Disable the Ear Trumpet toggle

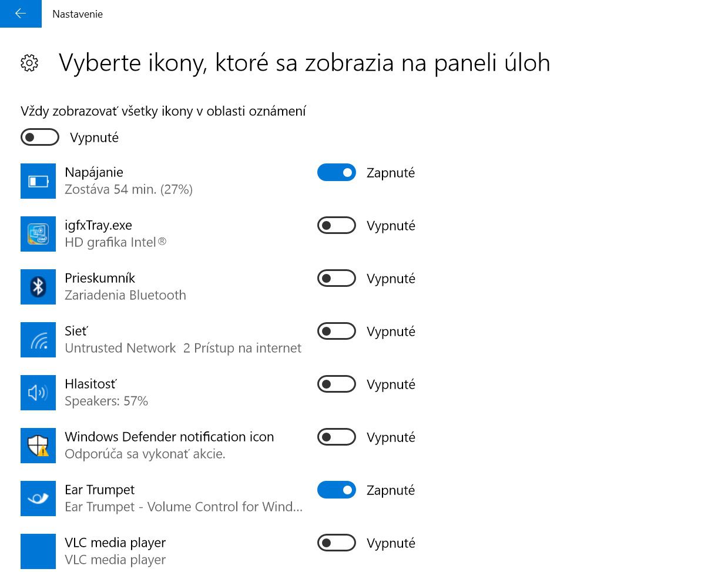337,490
